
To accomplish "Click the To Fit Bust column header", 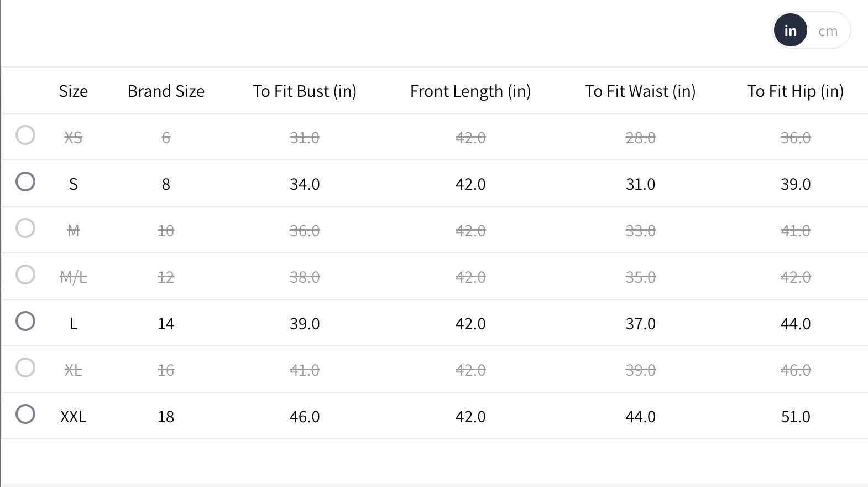I will click(305, 91).
